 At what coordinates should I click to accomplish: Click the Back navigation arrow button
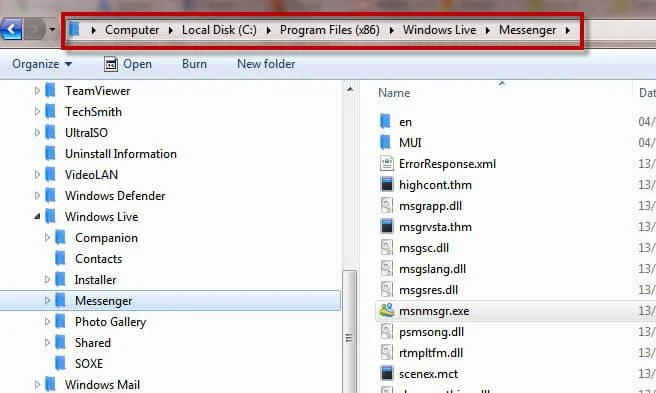(11, 30)
